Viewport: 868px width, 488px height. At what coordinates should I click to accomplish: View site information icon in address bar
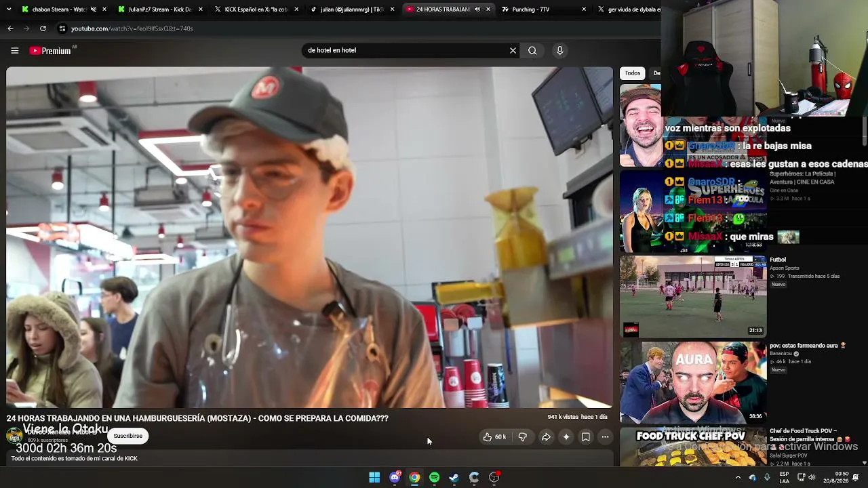62,28
